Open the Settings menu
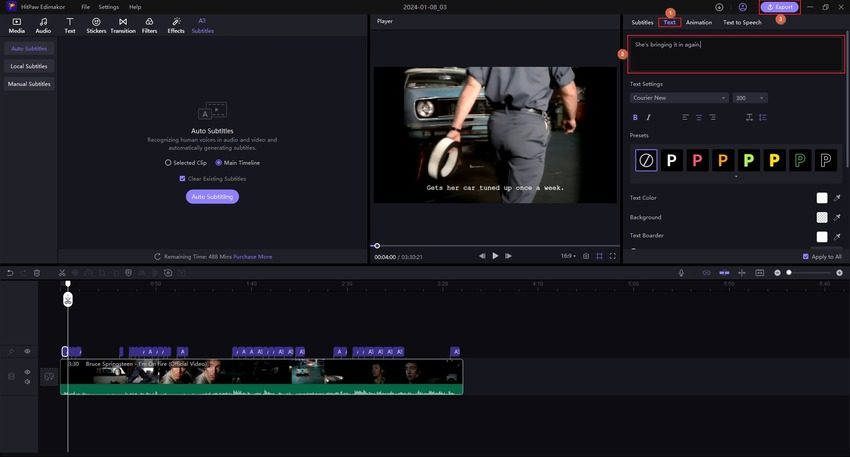The image size is (850, 457). tap(108, 7)
